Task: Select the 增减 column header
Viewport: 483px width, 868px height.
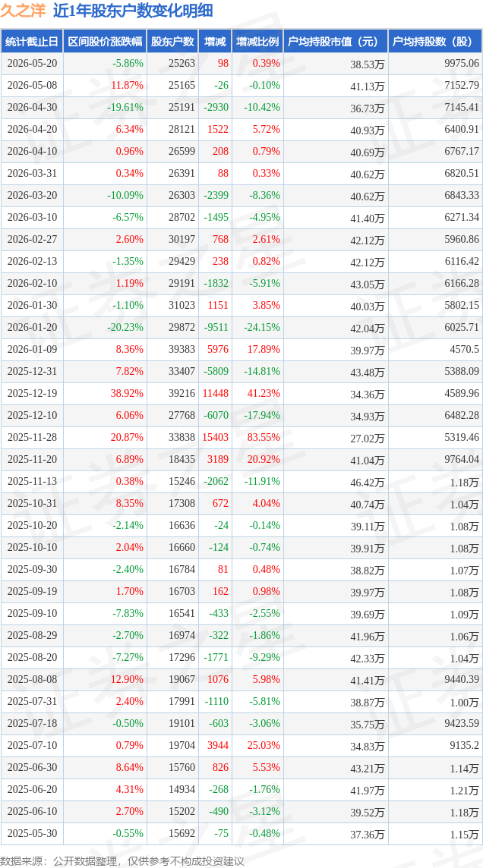Action: tap(215, 42)
